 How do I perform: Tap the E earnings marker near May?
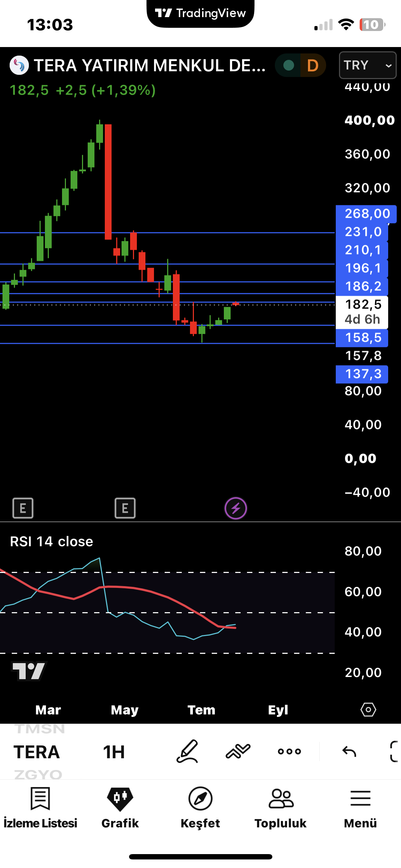coord(125,508)
